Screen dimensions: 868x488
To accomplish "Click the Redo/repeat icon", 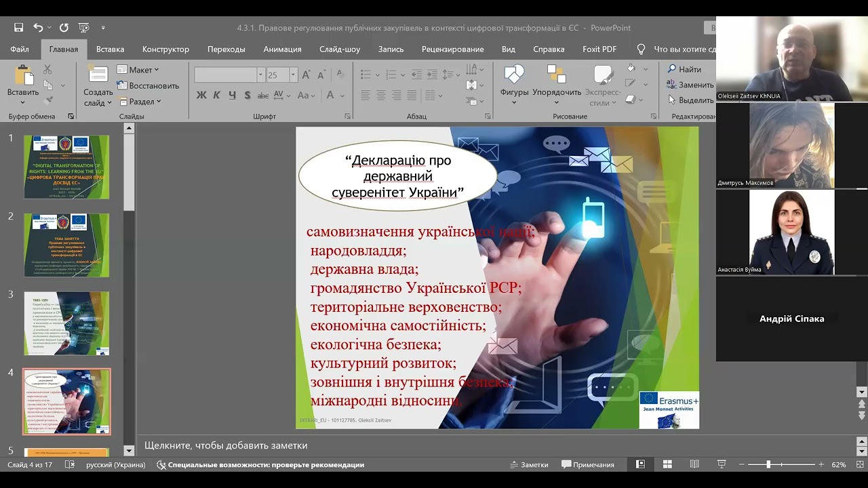I will click(x=64, y=28).
